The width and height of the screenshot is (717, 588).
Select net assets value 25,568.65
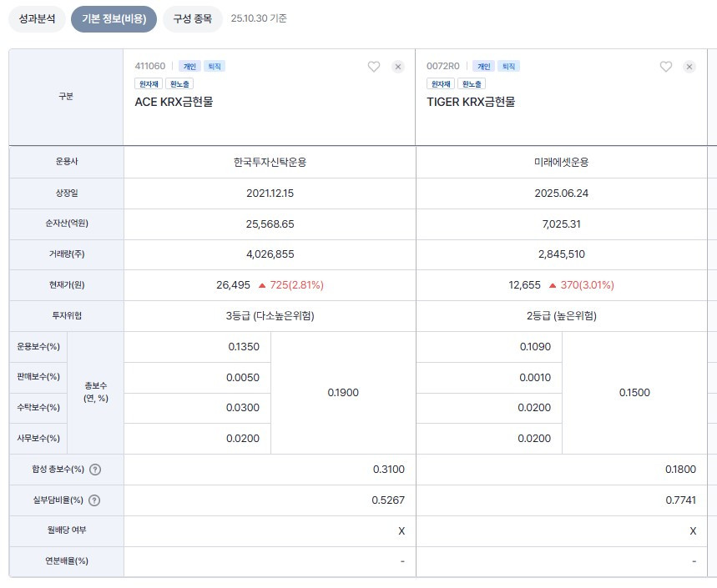pyautogui.click(x=270, y=224)
